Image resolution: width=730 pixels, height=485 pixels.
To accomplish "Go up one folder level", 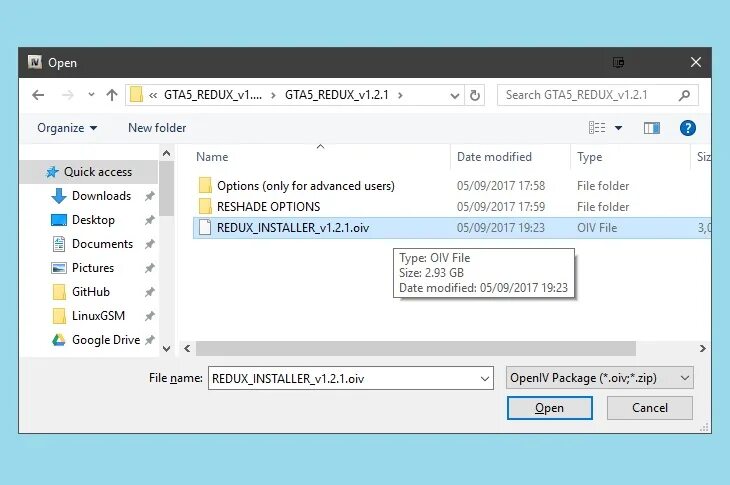I will tap(112, 95).
